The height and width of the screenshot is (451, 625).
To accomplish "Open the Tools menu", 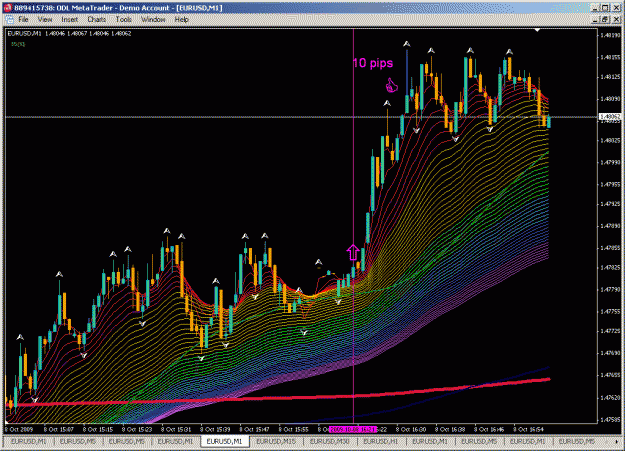I will (x=124, y=19).
